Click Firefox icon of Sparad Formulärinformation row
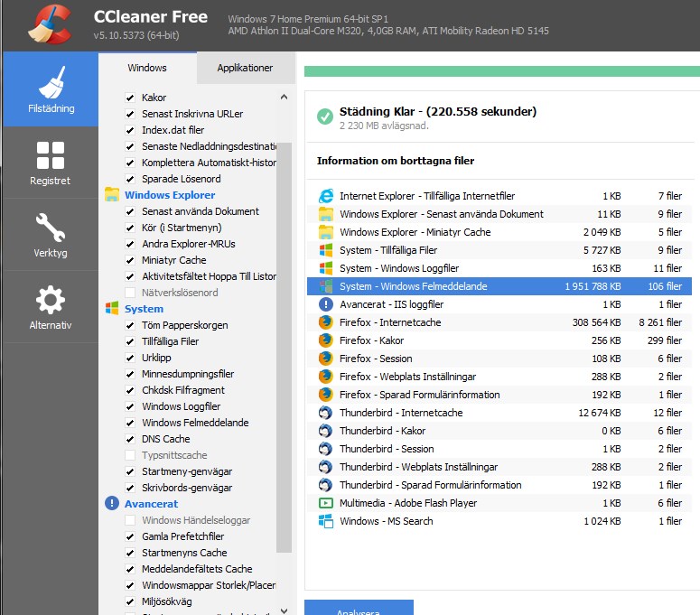This screenshot has width=700, height=615. coord(326,395)
